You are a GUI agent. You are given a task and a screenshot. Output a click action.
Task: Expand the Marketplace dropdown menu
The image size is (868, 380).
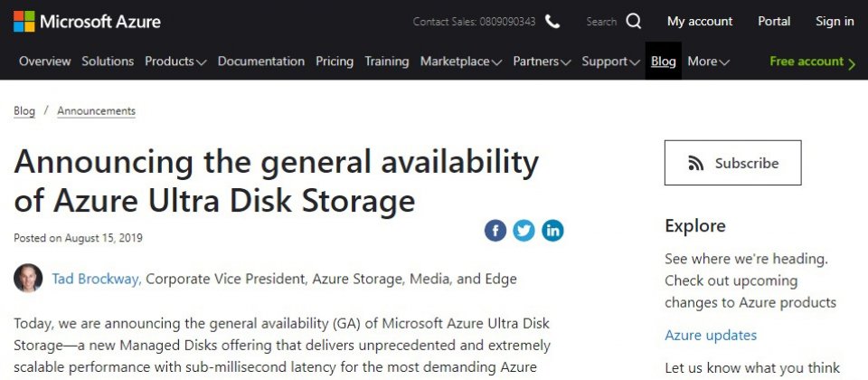tap(460, 62)
